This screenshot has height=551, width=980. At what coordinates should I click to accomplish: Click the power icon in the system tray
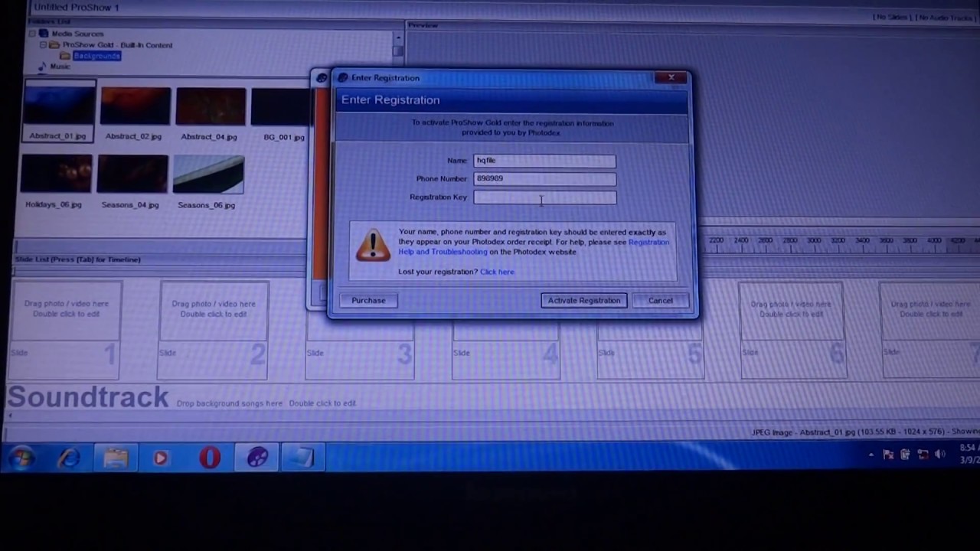tap(906, 455)
